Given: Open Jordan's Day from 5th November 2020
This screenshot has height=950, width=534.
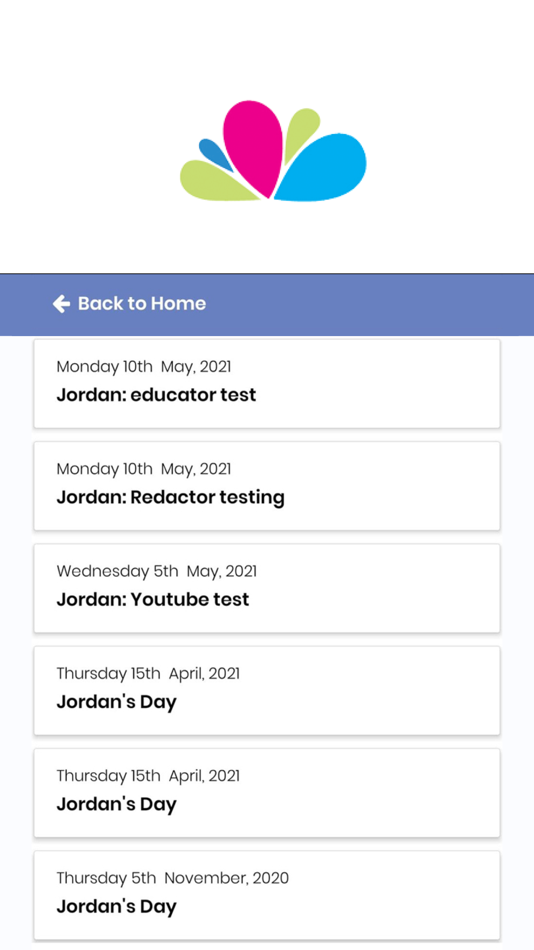Looking at the screenshot, I should coord(267,895).
